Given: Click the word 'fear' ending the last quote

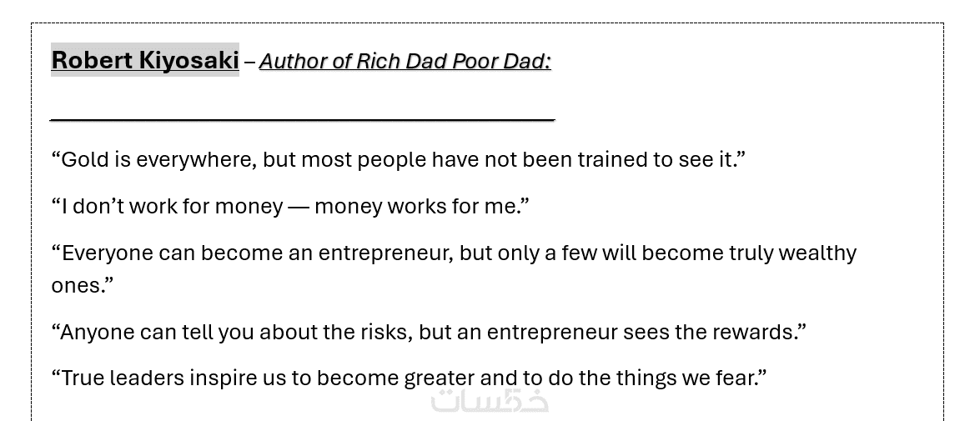Looking at the screenshot, I should click(735, 378).
